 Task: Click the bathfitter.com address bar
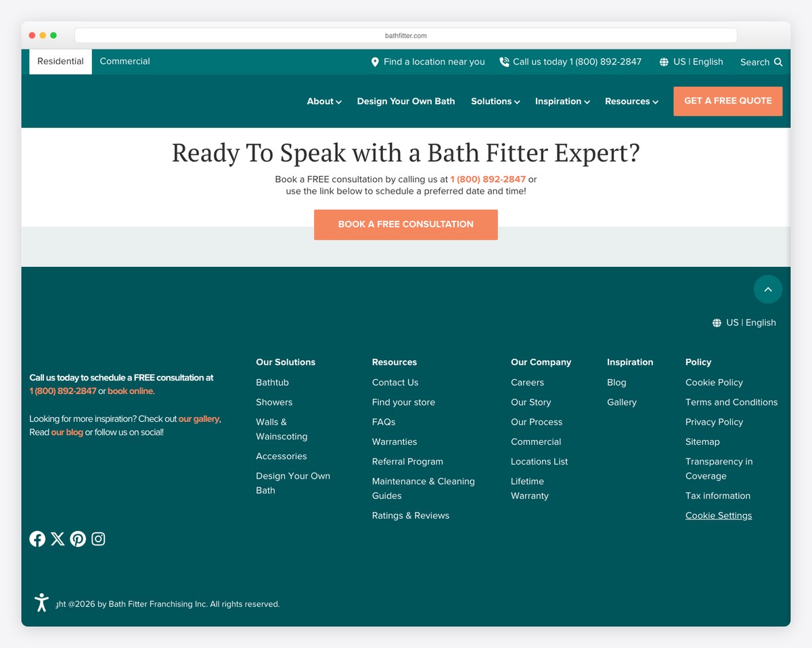[x=406, y=35]
